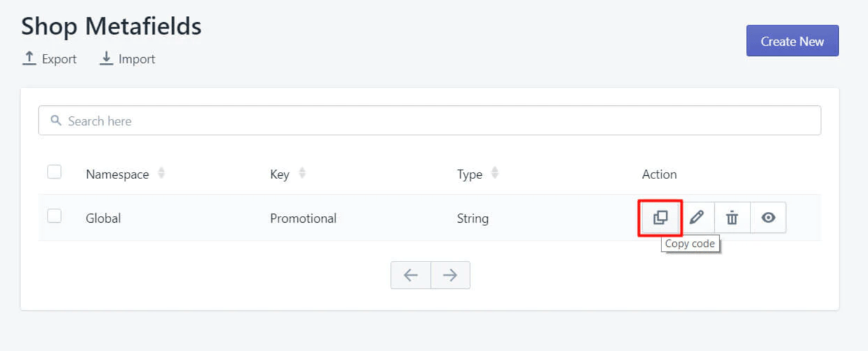Sort by Type column arrows

494,173
